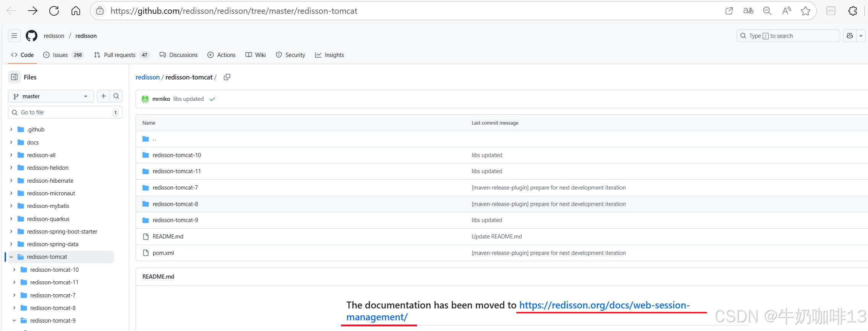The width and height of the screenshot is (868, 331).
Task: Click the browser address bar URL
Action: tap(234, 11)
